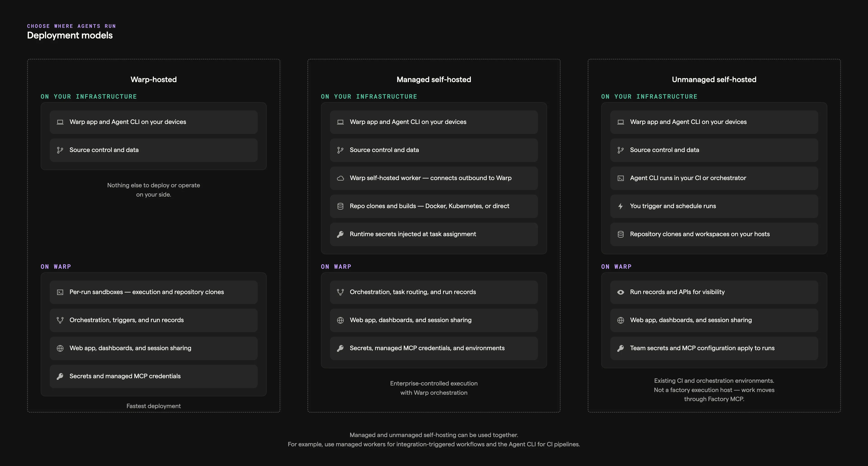Screen dimensions: 868x466
Task: Click 'Nothing else to deploy or operate' note
Action: coord(154,190)
